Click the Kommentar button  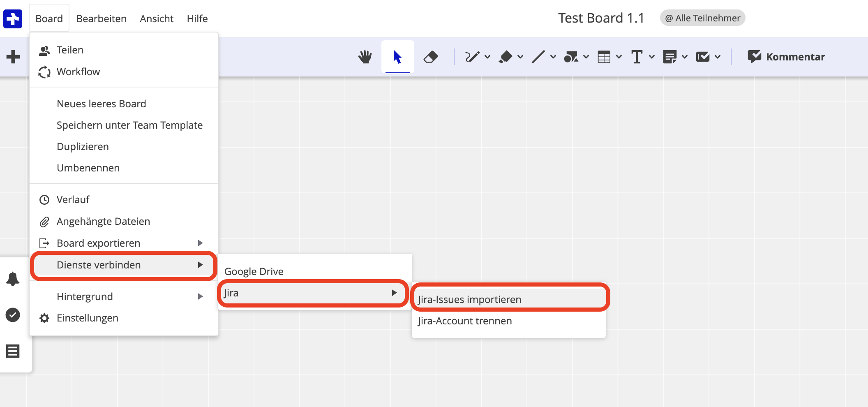pos(786,57)
